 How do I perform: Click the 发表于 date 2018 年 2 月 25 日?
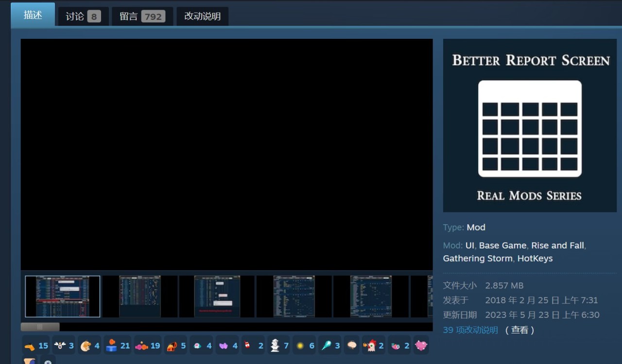tap(541, 300)
